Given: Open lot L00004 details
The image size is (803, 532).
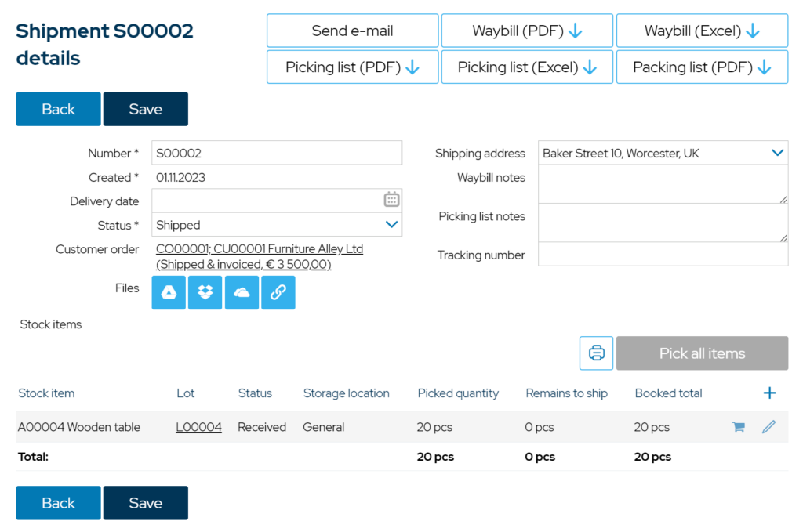Looking at the screenshot, I should (198, 426).
